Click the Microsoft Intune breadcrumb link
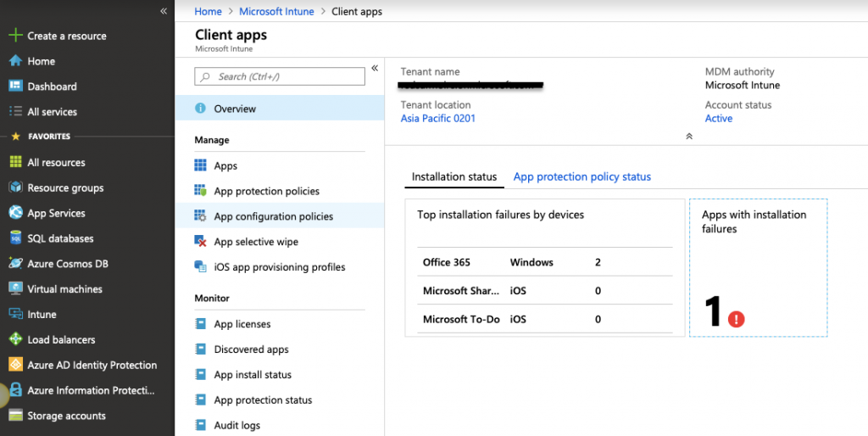 [276, 12]
